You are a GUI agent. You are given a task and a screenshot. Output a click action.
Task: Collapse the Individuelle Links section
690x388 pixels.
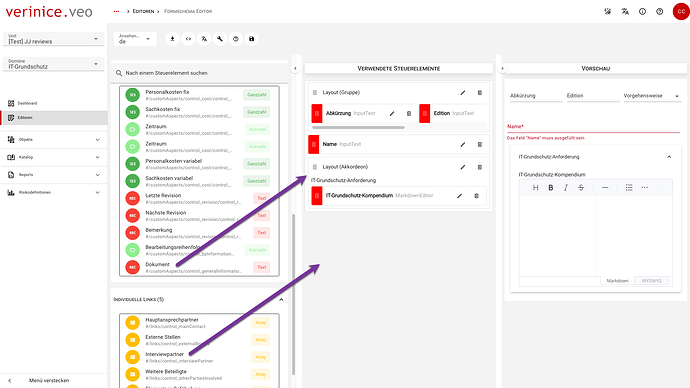coord(281,300)
